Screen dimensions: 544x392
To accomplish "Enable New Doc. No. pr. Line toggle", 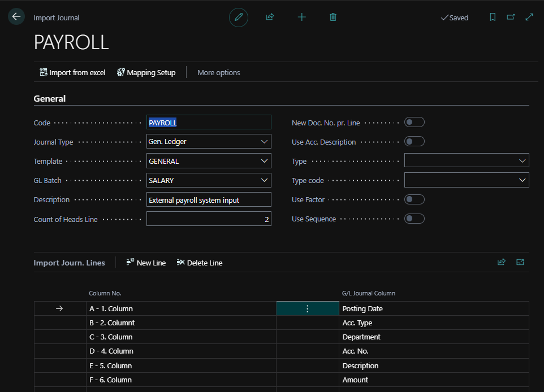I will 414,123.
